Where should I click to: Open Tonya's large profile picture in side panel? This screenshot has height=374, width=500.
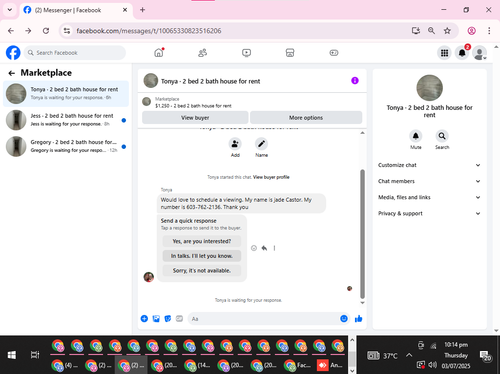coord(429,88)
